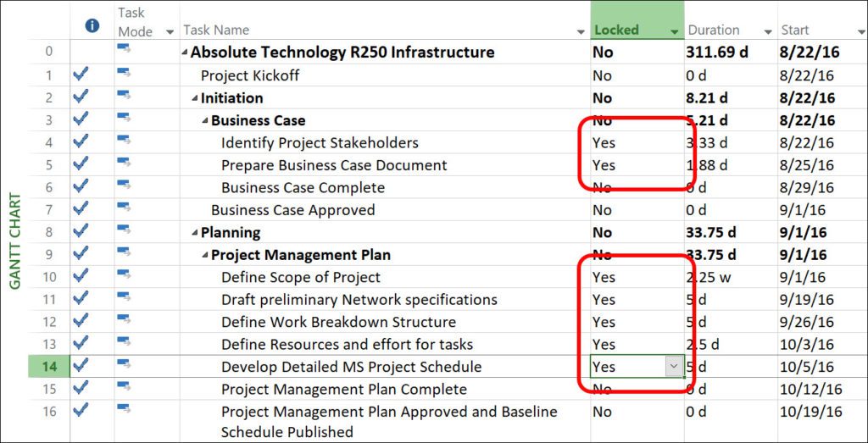Click the completed checkmark icon on row 4
Image resolution: width=868 pixels, height=443 pixels.
[81, 141]
